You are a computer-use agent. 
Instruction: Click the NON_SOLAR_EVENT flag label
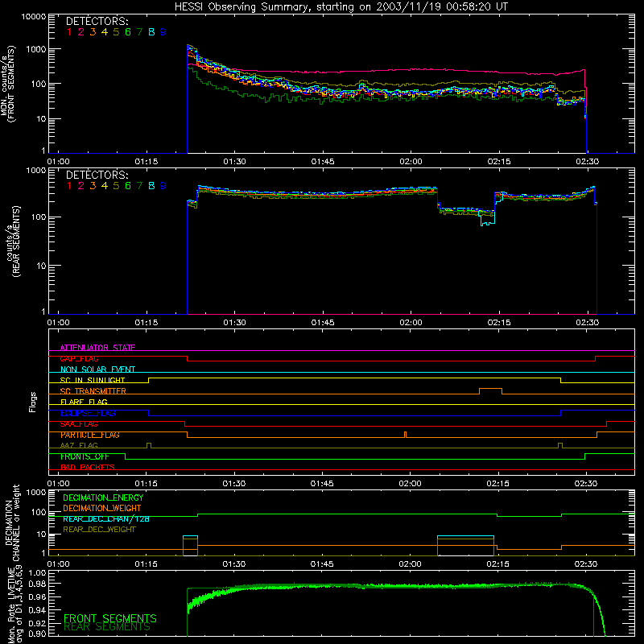click(97, 369)
